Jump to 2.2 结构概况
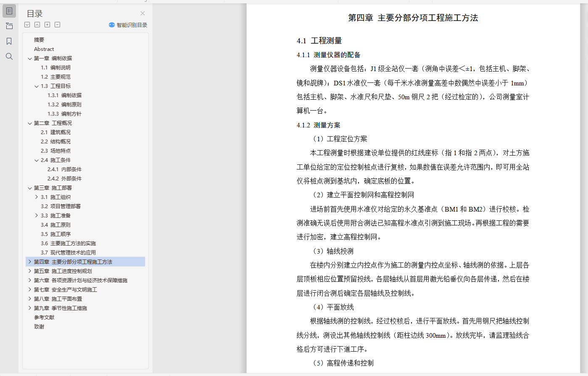This screenshot has width=588, height=376. (56, 142)
